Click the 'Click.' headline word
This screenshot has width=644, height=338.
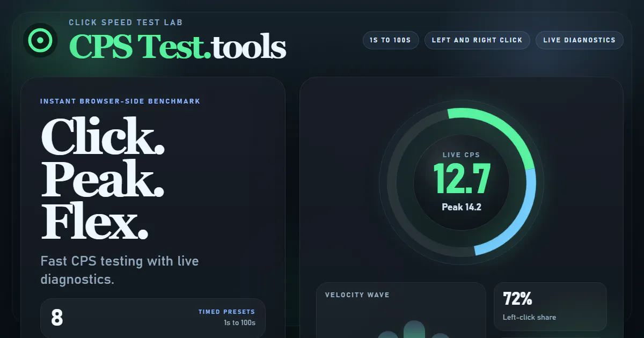pyautogui.click(x=103, y=137)
